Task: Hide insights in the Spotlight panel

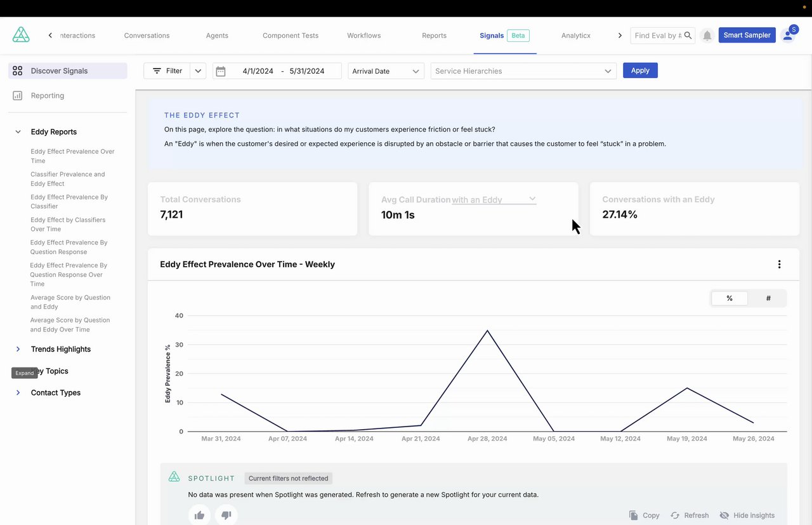Action: point(747,515)
